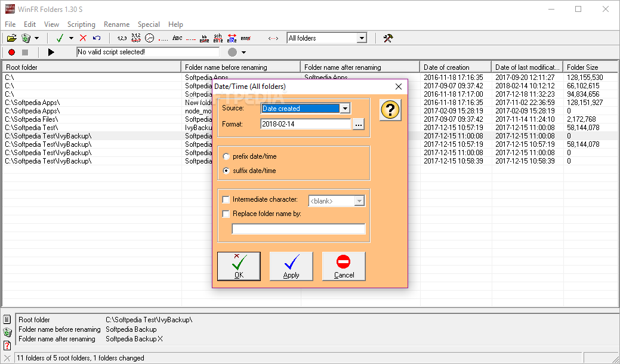Image resolution: width=620 pixels, height=364 pixels.
Task: Click the 'sch ente' toolbar icon
Action: (218, 38)
